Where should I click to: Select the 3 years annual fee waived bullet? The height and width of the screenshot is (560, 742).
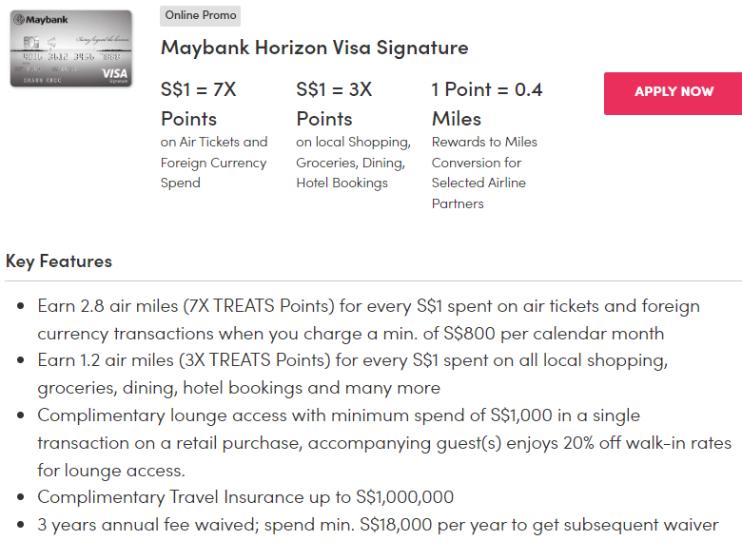pyautogui.click(x=378, y=525)
